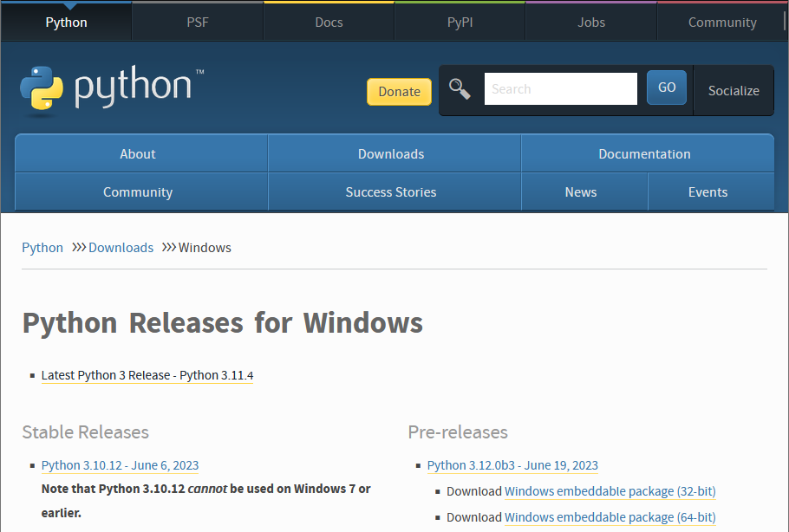Switch to the PSF top tab
Image resolution: width=789 pixels, height=532 pixels.
pyautogui.click(x=198, y=23)
